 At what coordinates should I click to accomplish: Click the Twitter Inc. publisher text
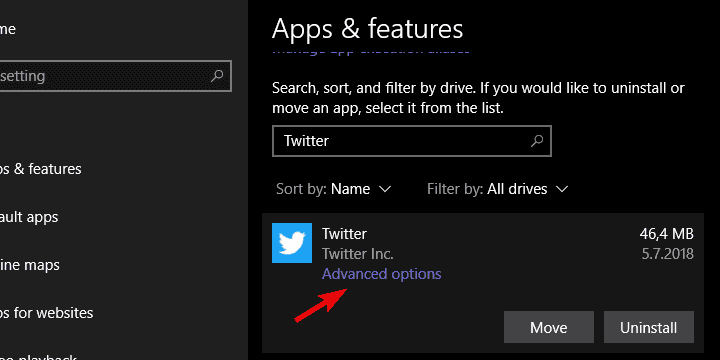(x=358, y=254)
